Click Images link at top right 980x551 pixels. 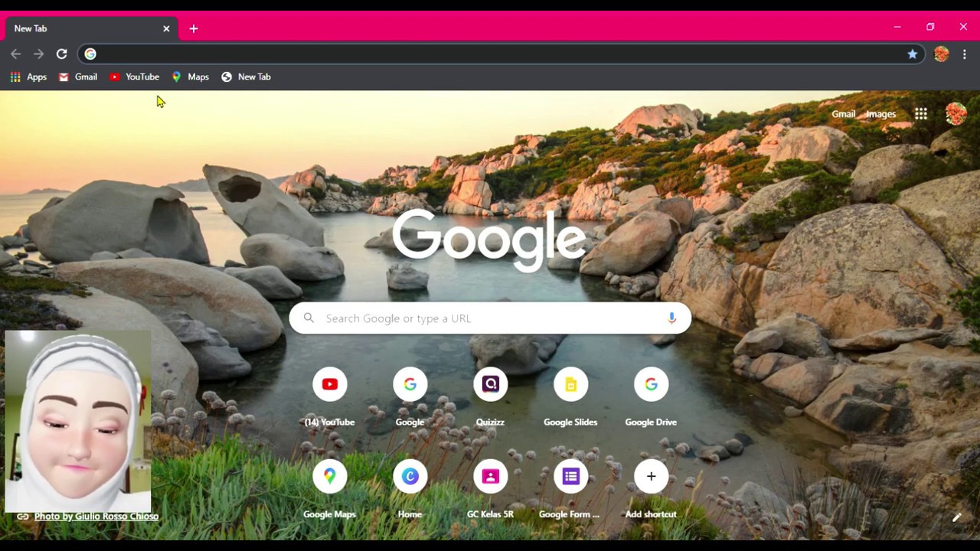(x=880, y=114)
